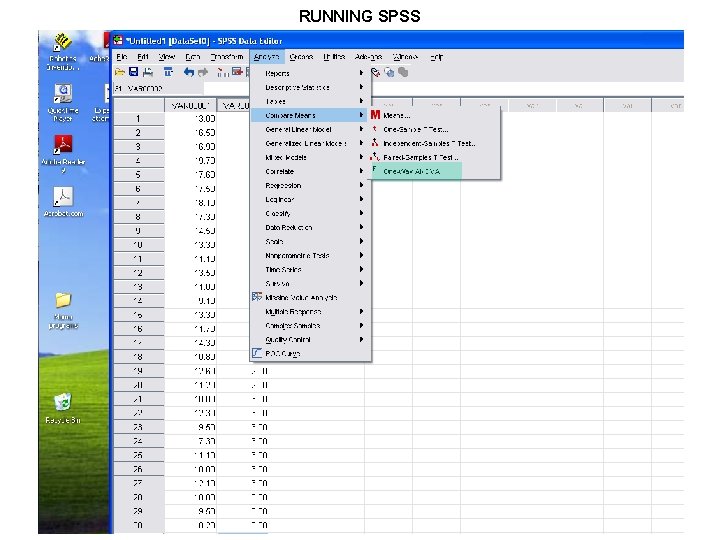Expand the Survival submenu
720x540 pixels.
pos(310,283)
